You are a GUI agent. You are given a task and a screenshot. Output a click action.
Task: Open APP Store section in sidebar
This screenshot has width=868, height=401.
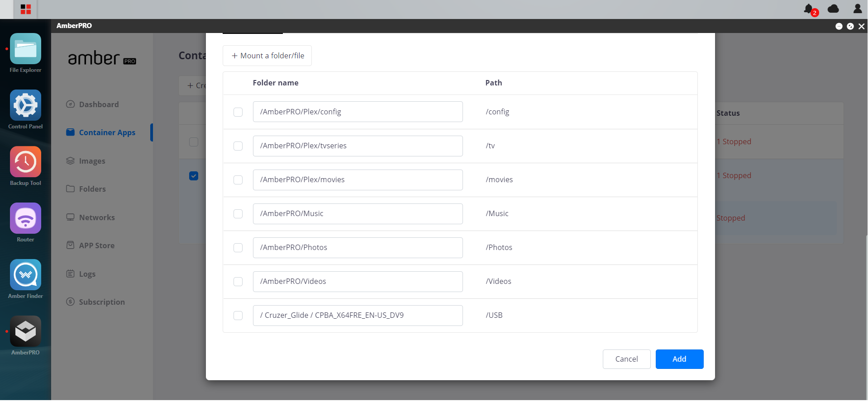(x=96, y=245)
